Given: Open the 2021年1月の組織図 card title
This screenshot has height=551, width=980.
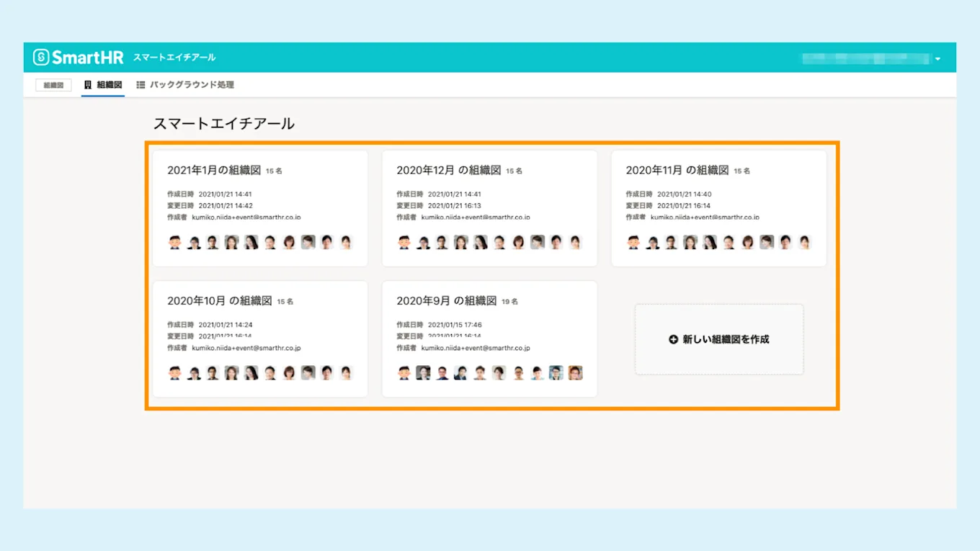Looking at the screenshot, I should [214, 171].
